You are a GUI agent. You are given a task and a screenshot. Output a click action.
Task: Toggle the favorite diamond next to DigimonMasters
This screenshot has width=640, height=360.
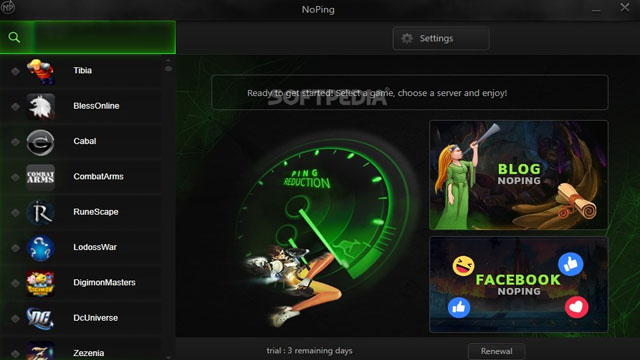point(15,283)
